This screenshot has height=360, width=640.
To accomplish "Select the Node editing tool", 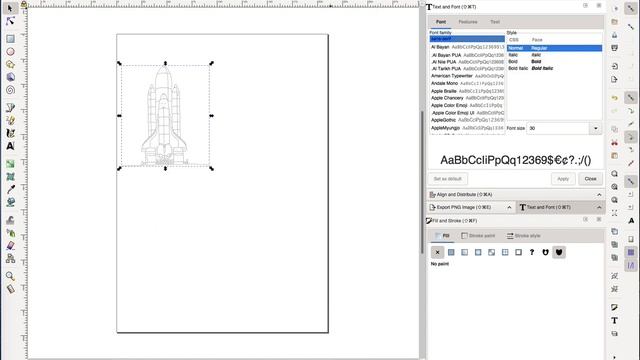I will 10,21.
